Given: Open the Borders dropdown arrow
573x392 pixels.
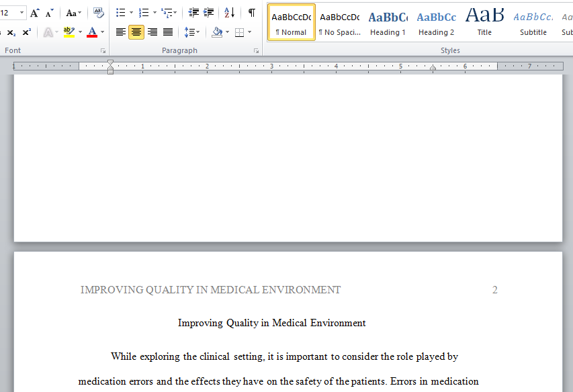Looking at the screenshot, I should (250, 32).
